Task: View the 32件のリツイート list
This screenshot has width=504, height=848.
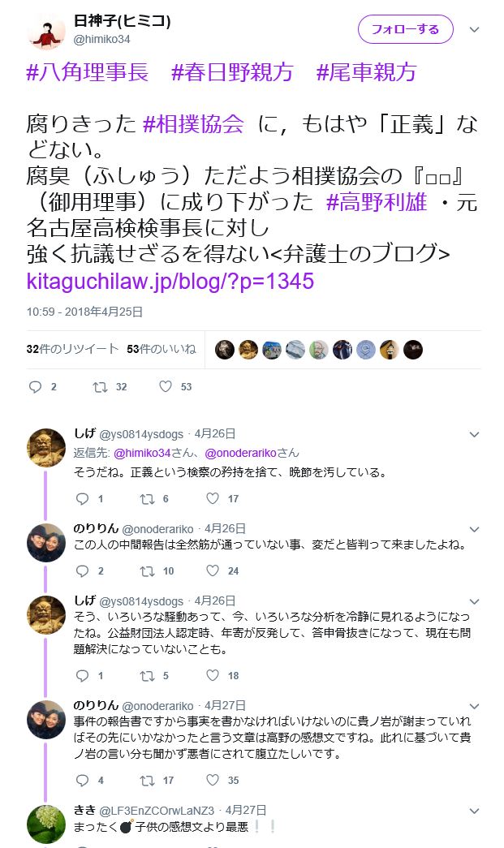Action: click(x=72, y=349)
